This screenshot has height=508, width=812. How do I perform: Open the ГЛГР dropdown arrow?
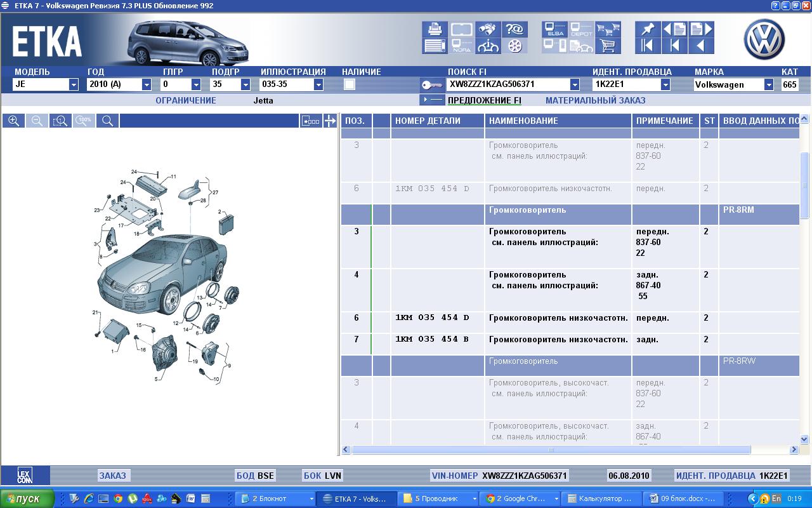196,84
